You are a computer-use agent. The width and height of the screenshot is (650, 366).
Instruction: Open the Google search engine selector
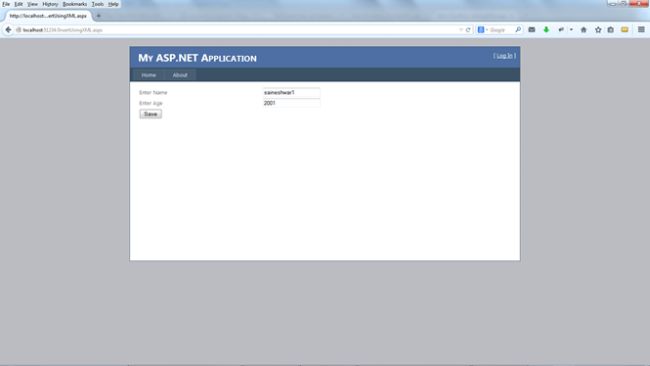pyautogui.click(x=482, y=30)
